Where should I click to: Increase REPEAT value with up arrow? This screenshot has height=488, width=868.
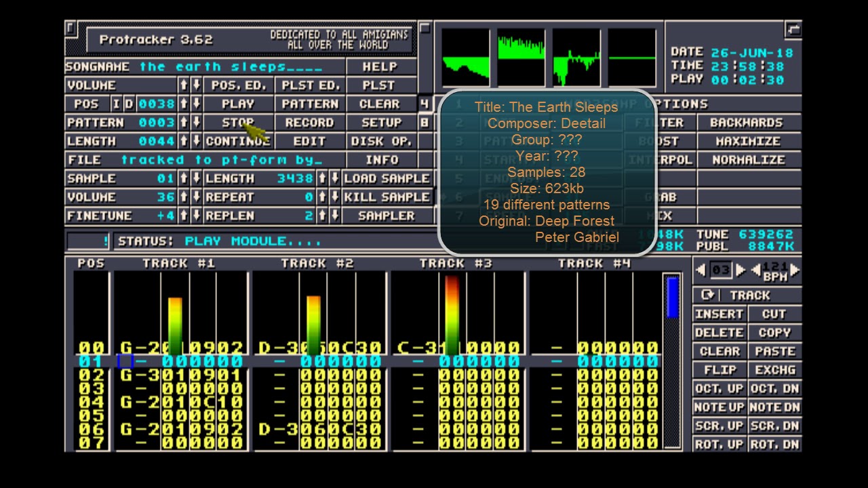coord(322,197)
